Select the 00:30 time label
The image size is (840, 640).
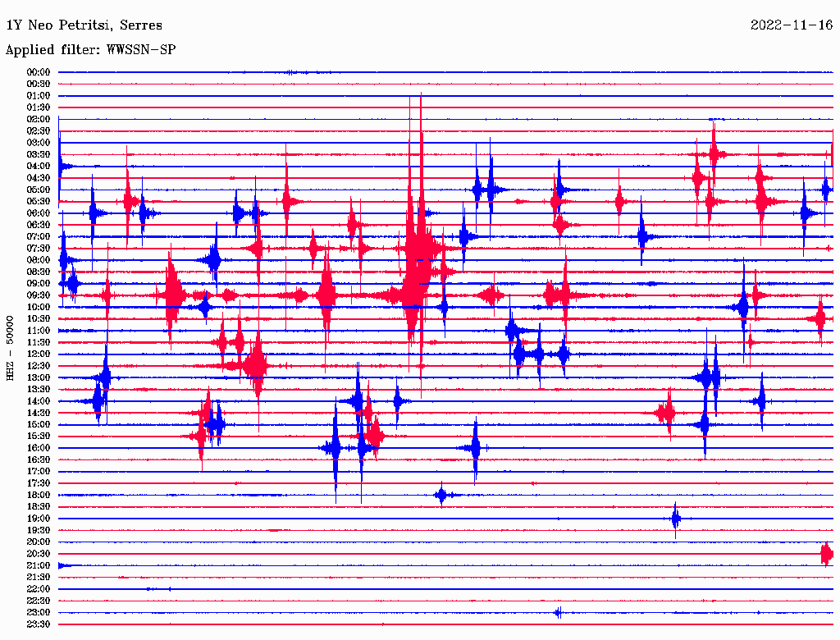(x=38, y=84)
